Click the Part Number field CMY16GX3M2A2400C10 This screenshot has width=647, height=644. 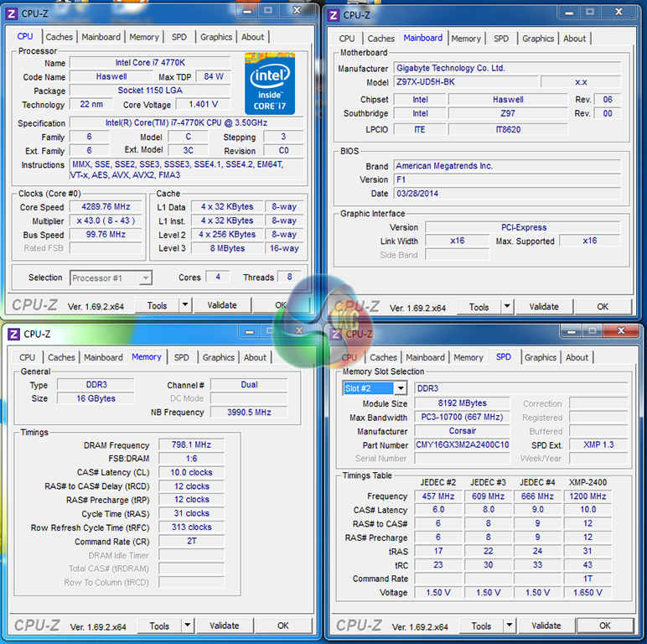click(x=462, y=444)
